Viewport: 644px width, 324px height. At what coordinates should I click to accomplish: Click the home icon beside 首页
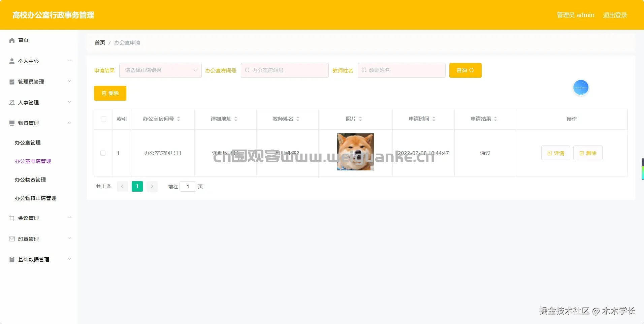pyautogui.click(x=12, y=40)
